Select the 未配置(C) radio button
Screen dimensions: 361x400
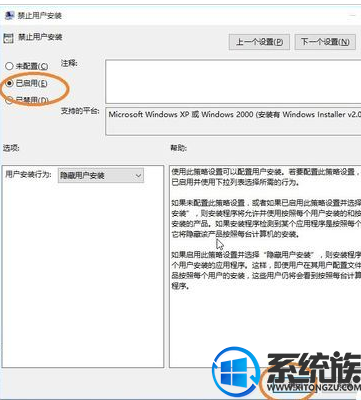[x=9, y=66]
